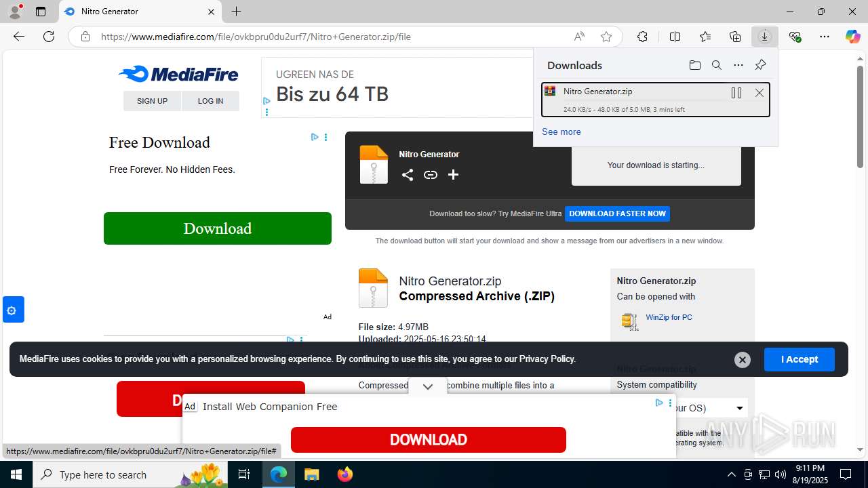Viewport: 868px width, 488px height.
Task: Open more options in Downloads panel
Action: [x=738, y=65]
